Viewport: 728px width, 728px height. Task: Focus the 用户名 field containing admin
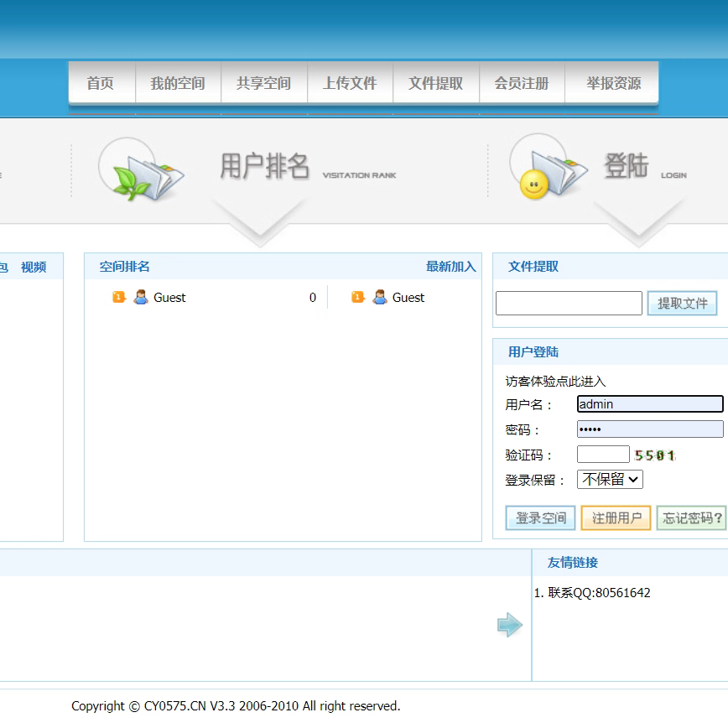click(650, 404)
